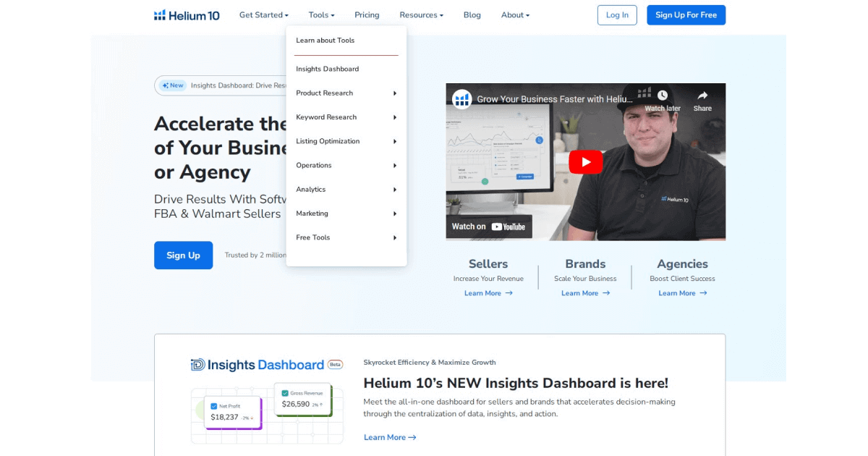The width and height of the screenshot is (868, 456).
Task: Play the YouTube video
Action: [585, 162]
